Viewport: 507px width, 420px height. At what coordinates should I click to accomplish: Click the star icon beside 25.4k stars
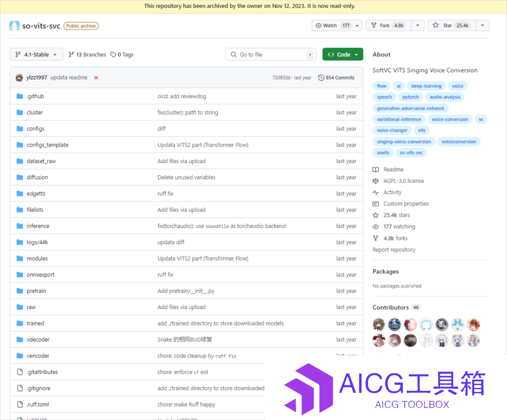pos(376,215)
